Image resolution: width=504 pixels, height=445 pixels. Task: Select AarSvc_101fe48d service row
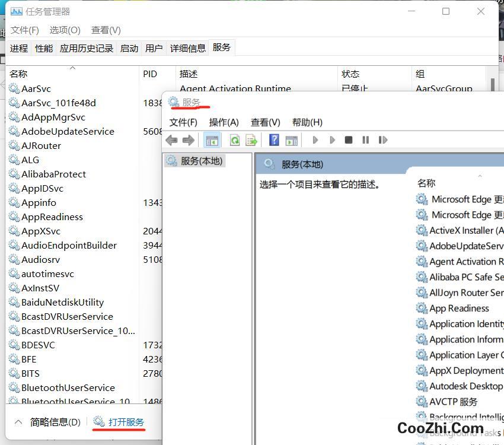[59, 103]
